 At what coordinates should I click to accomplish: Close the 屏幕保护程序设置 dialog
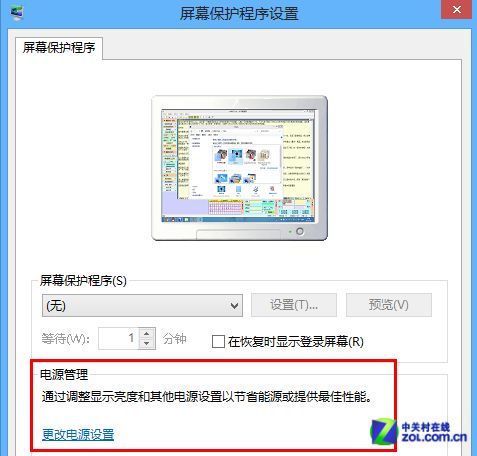[456, 10]
